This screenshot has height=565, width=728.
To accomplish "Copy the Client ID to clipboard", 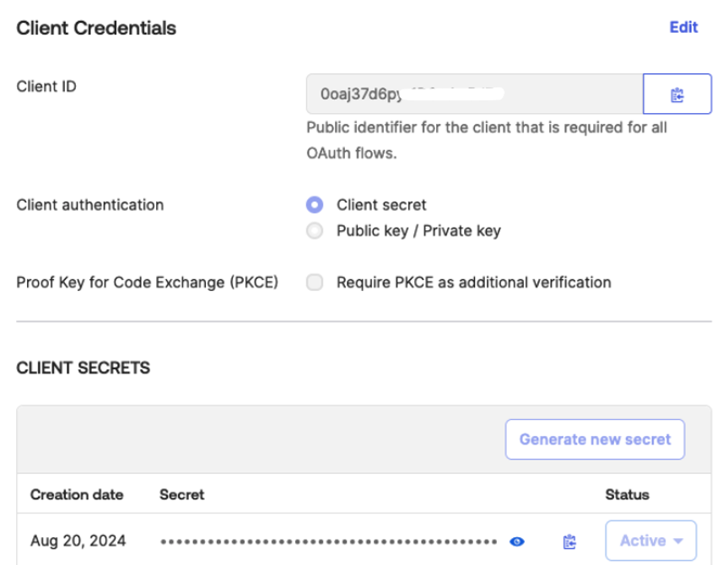I will tap(677, 94).
